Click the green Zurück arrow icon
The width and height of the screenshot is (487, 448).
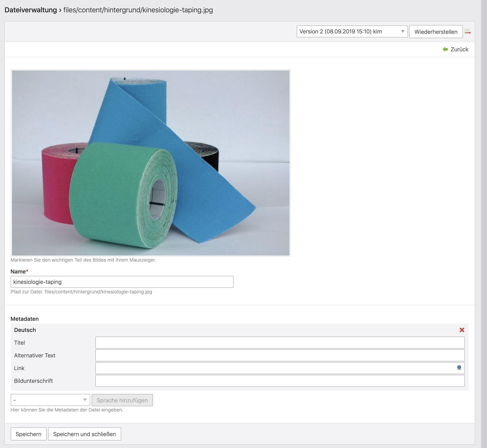[x=445, y=49]
